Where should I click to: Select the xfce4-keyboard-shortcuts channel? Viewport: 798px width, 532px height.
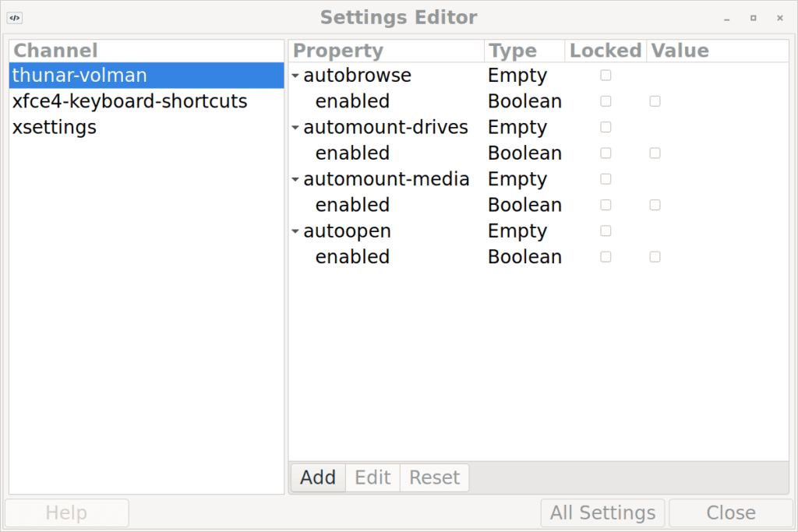click(129, 101)
